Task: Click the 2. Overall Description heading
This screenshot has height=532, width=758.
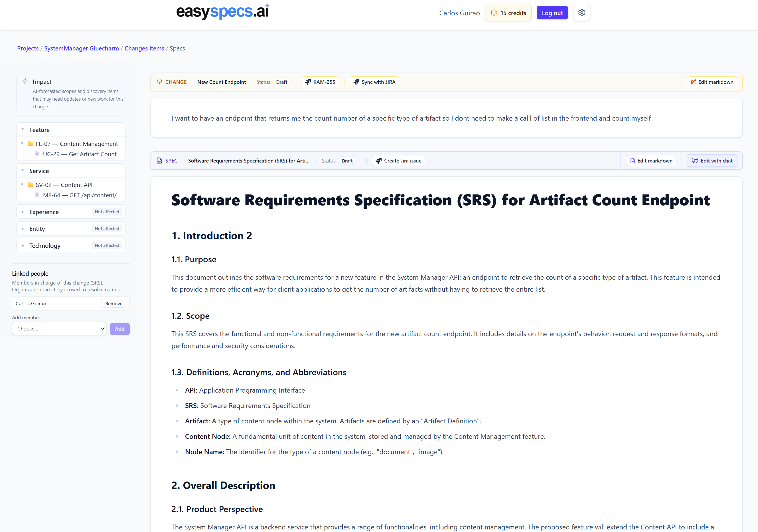Action: (x=223, y=486)
